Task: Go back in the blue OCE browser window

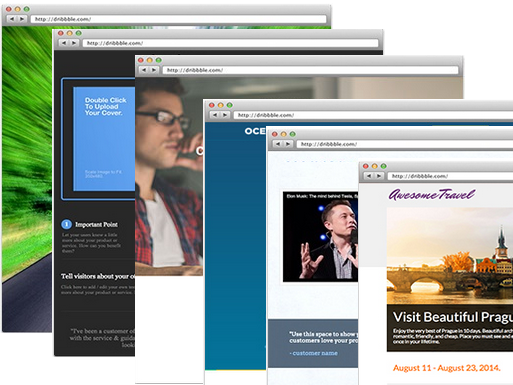Action: (215, 115)
